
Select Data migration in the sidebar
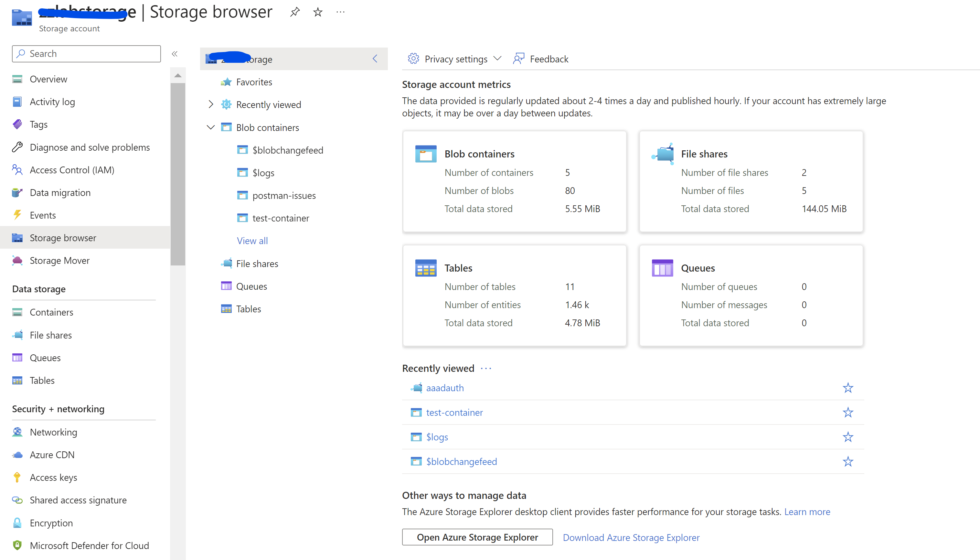[60, 192]
